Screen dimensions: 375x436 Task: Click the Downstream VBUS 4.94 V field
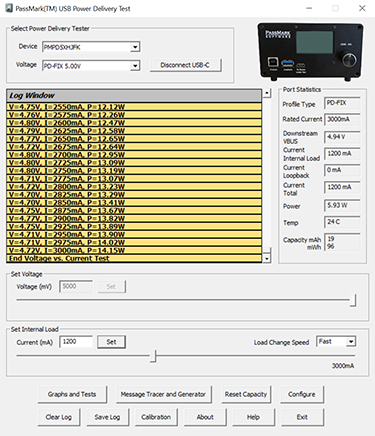[342, 137]
